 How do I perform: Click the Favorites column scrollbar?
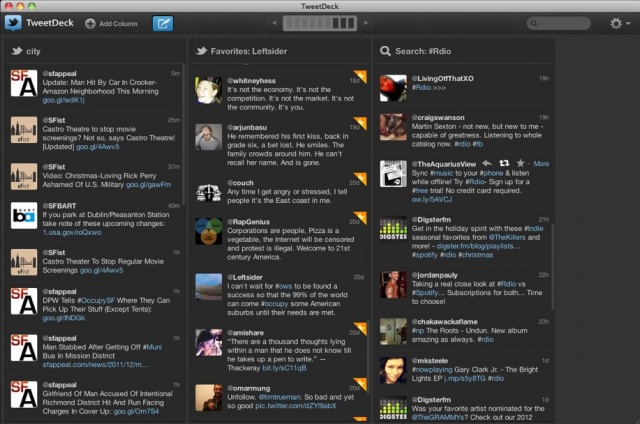368,357
